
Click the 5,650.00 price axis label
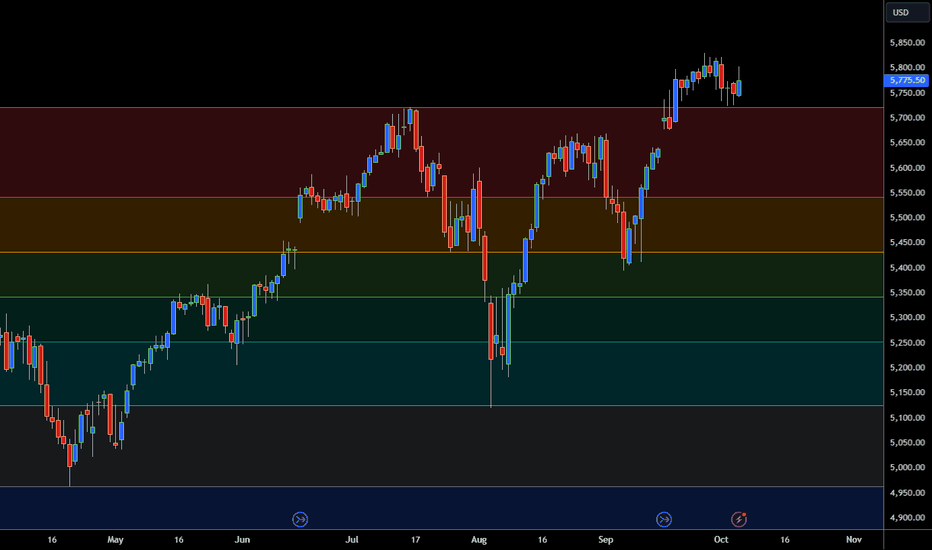(x=907, y=143)
